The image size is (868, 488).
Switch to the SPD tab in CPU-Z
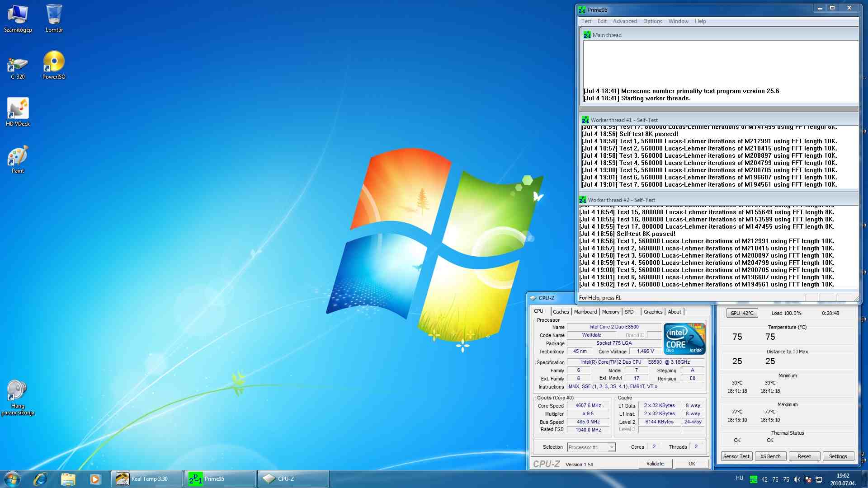point(629,312)
